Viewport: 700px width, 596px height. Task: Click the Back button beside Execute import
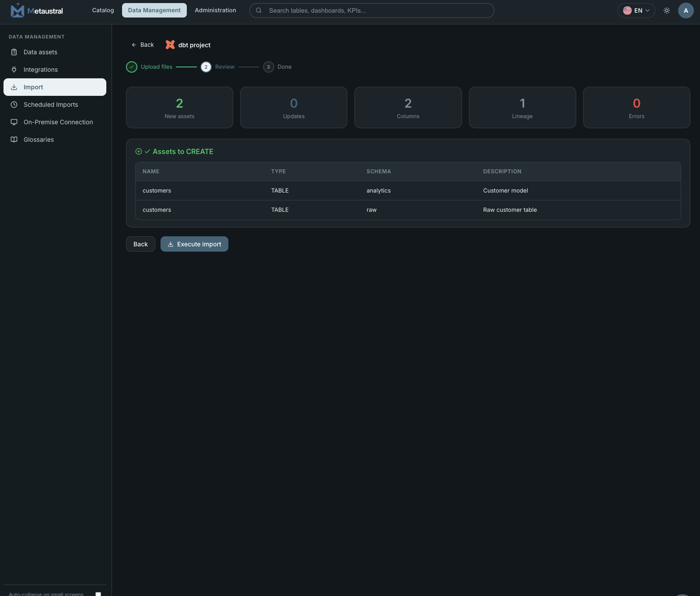[x=140, y=244]
